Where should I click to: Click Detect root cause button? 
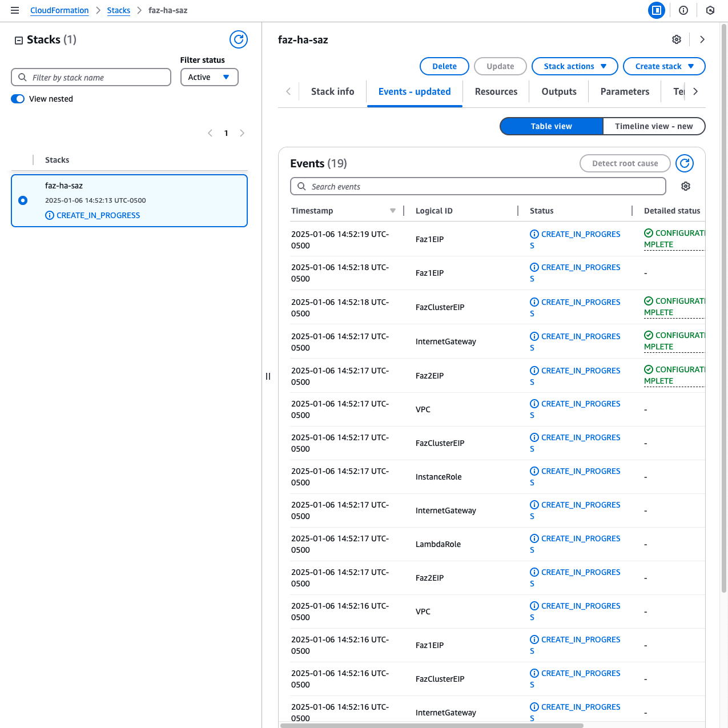click(625, 163)
